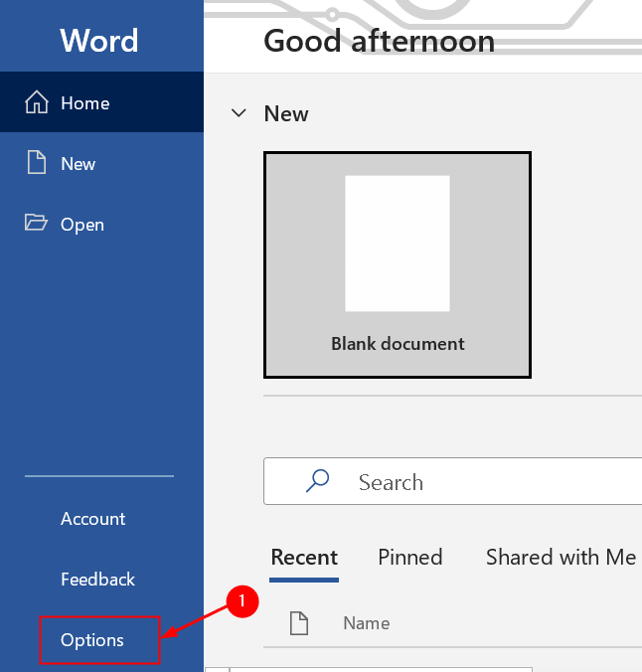642x672 pixels.
Task: Switch to the Recent tab
Action: (304, 557)
